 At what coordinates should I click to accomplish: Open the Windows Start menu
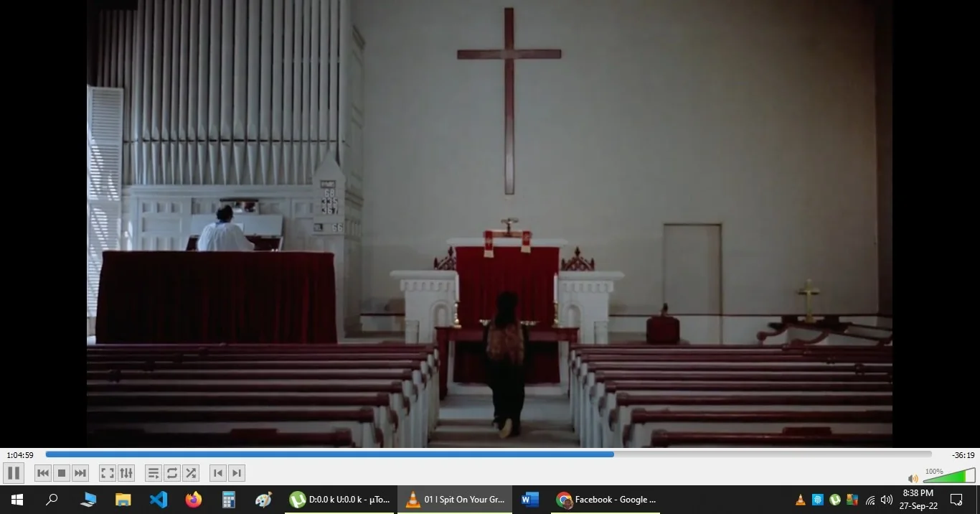coord(17,500)
